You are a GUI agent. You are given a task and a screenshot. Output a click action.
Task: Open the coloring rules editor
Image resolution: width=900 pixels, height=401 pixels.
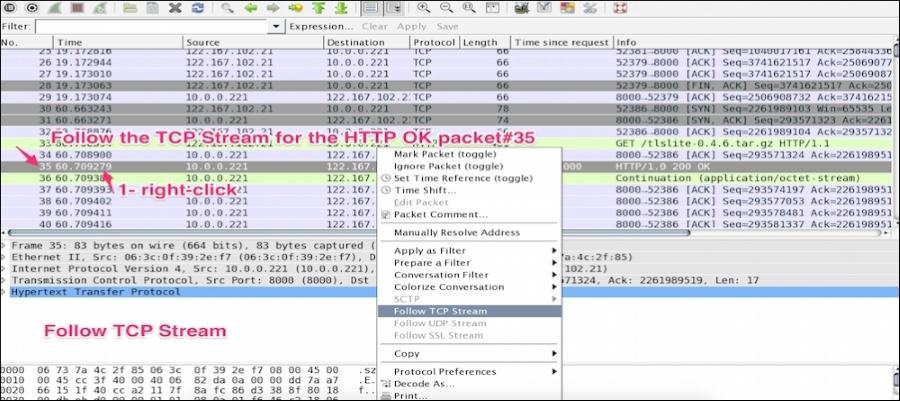pyautogui.click(x=567, y=8)
